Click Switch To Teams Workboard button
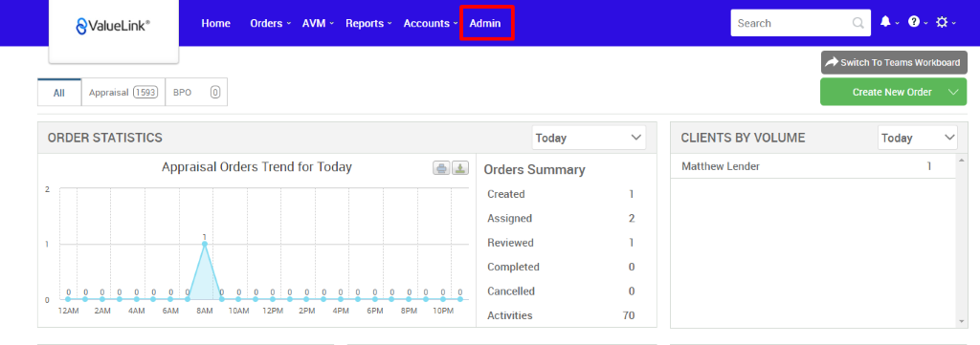 point(894,62)
